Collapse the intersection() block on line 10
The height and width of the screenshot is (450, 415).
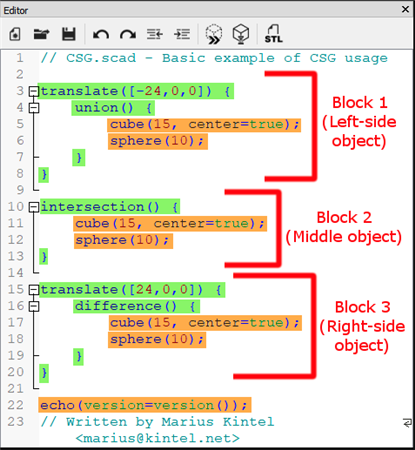pos(34,207)
